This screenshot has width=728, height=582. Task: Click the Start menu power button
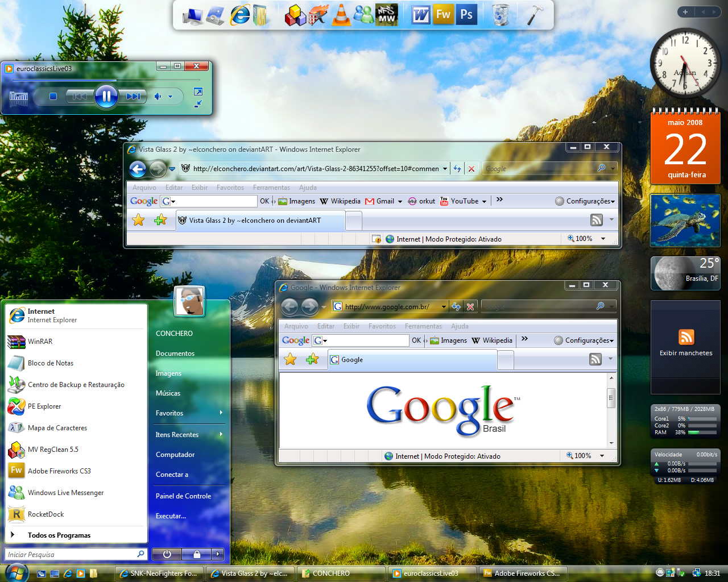coord(167,554)
